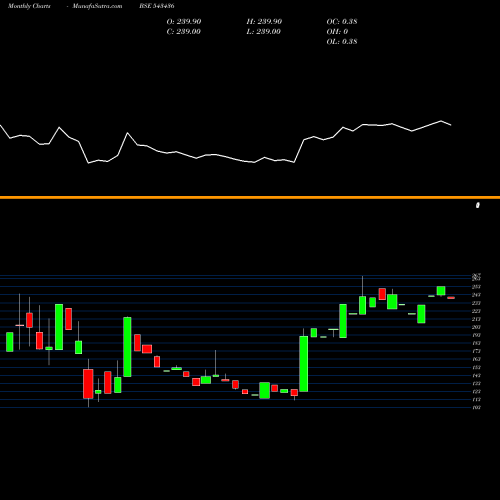The image size is (500, 500).
Task: Click the low value 'L: 239.00'
Action: coord(264,31)
